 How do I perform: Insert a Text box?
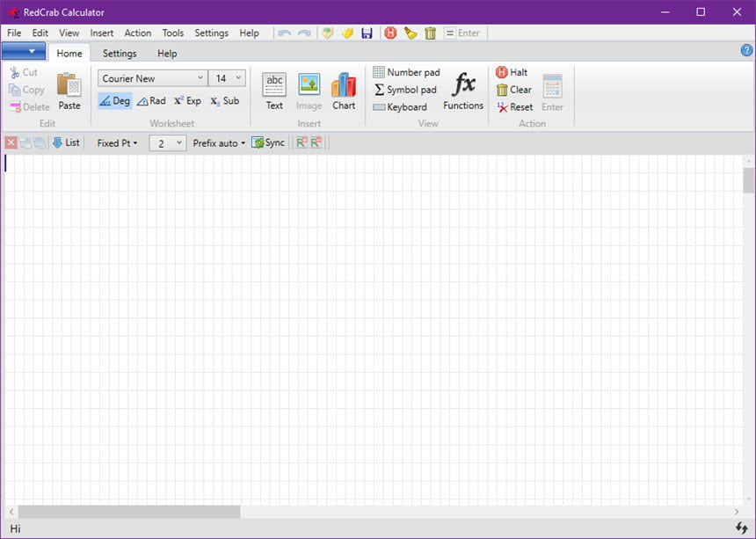(274, 91)
